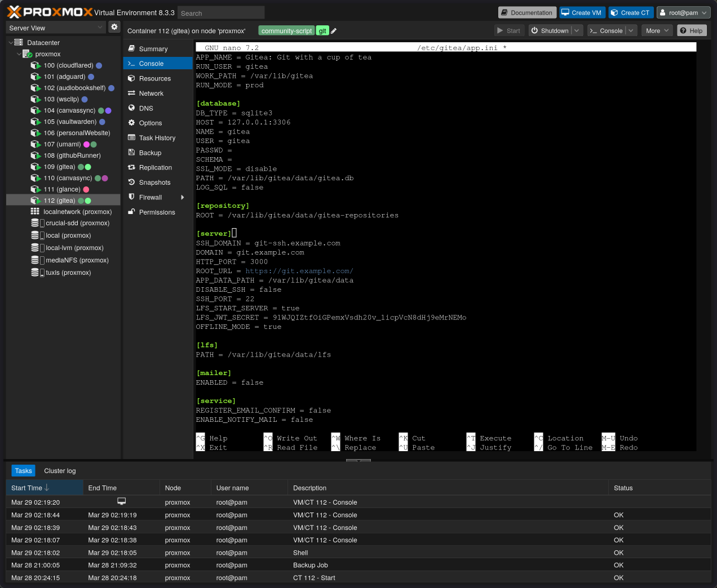Click the Backup floppy icon
Screen dimensions: 717x588
pyautogui.click(x=131, y=152)
